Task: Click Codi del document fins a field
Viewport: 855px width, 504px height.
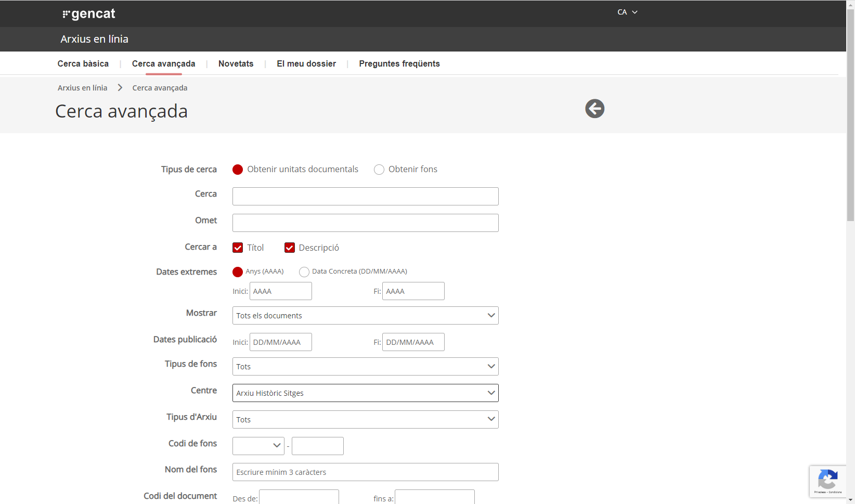Action: [435, 497]
